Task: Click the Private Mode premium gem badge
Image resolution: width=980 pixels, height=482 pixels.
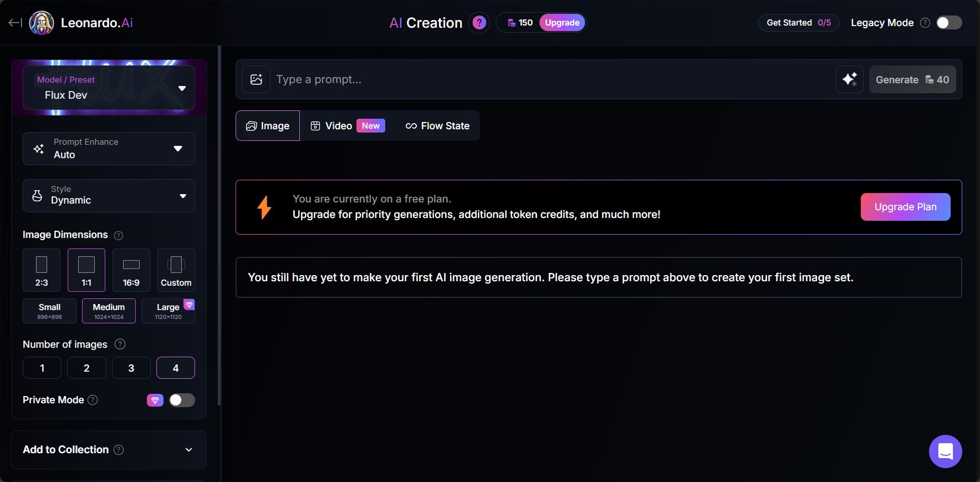Action: [155, 400]
